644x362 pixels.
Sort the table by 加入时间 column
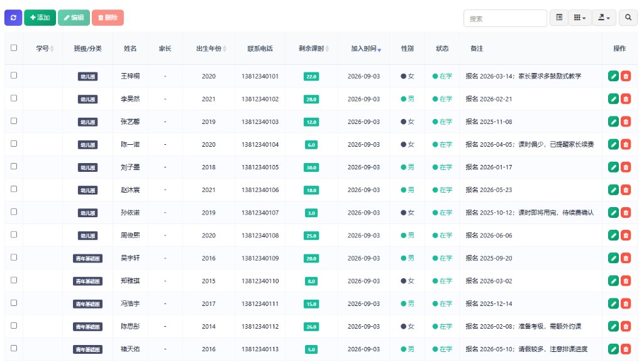pyautogui.click(x=364, y=48)
